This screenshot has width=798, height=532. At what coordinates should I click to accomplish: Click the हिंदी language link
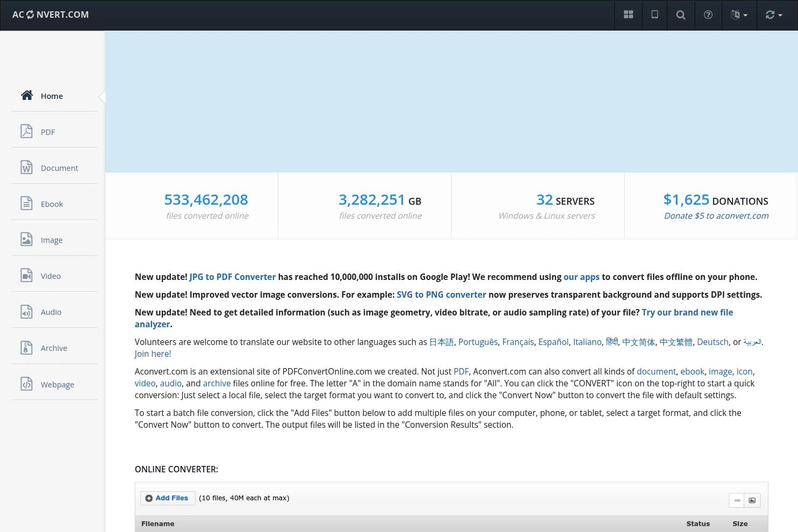coord(612,342)
